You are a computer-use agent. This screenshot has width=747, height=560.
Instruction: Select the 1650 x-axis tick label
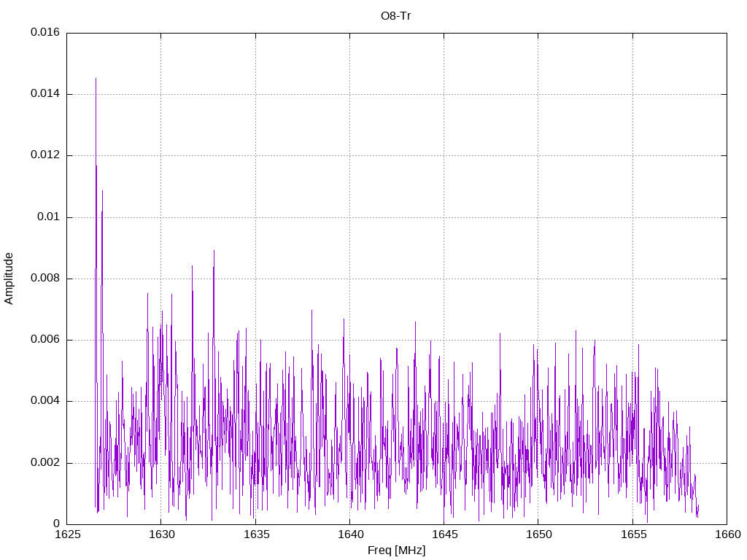point(538,534)
